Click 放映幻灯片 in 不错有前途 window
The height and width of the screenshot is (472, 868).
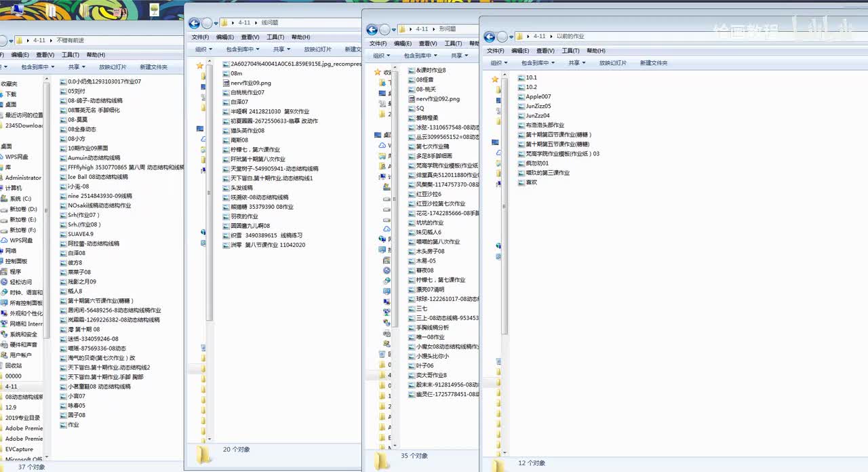coord(113,67)
